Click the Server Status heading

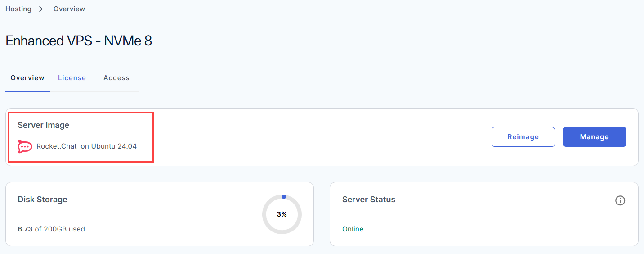point(369,200)
